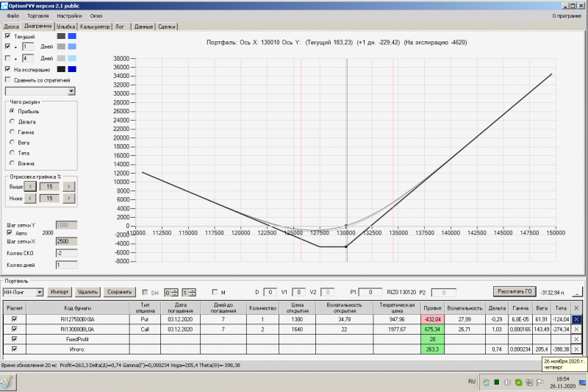588x392 pixels.
Task: Click the green checkmark tray icon
Action: [x=519, y=382]
